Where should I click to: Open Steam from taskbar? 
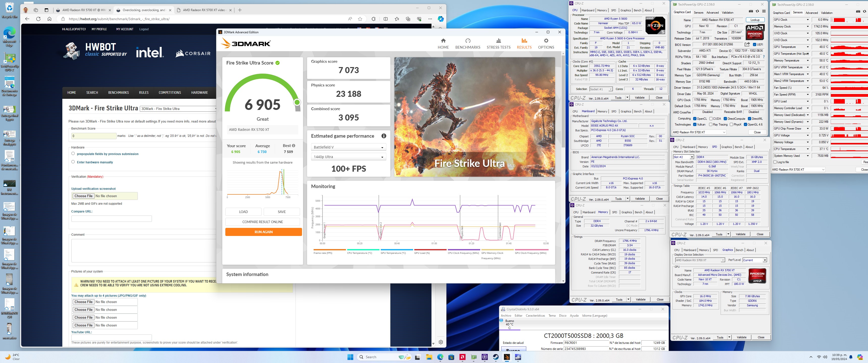point(496,357)
